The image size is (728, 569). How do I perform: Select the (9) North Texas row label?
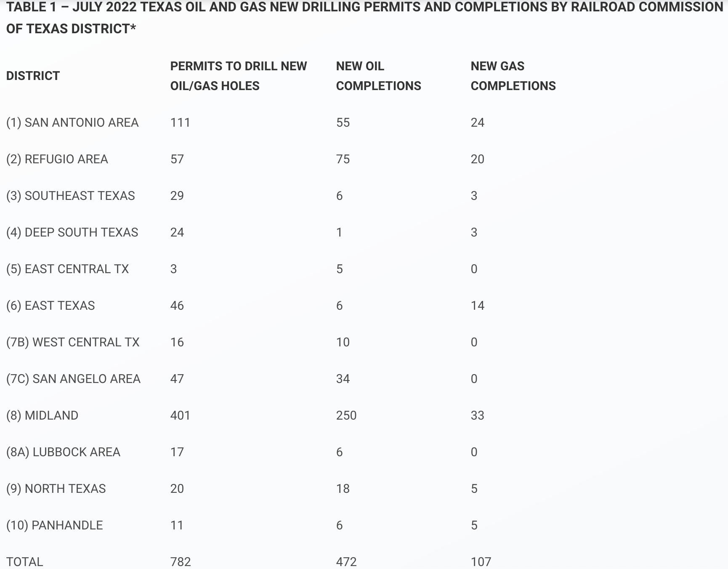tap(56, 489)
